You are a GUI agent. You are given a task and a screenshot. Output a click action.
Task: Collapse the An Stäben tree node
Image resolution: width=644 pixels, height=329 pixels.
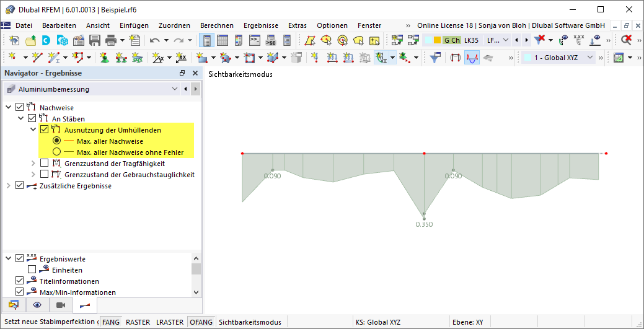coord(20,119)
